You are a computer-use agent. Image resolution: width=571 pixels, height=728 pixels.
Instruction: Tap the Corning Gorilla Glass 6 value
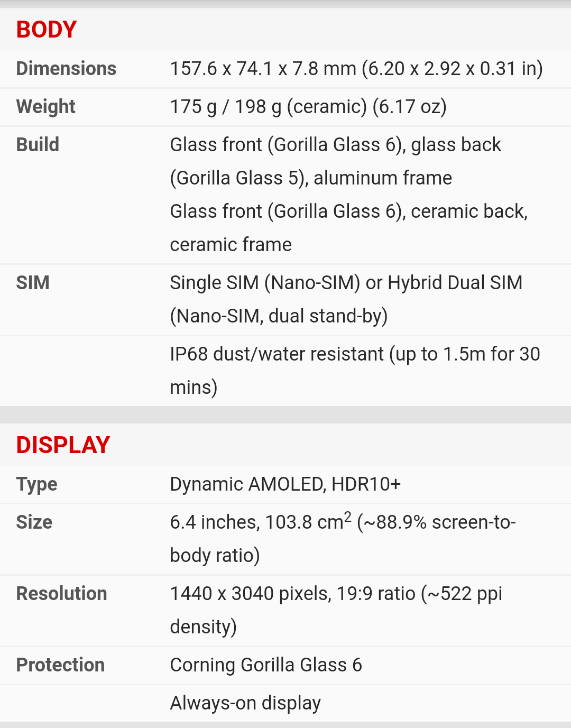(266, 665)
